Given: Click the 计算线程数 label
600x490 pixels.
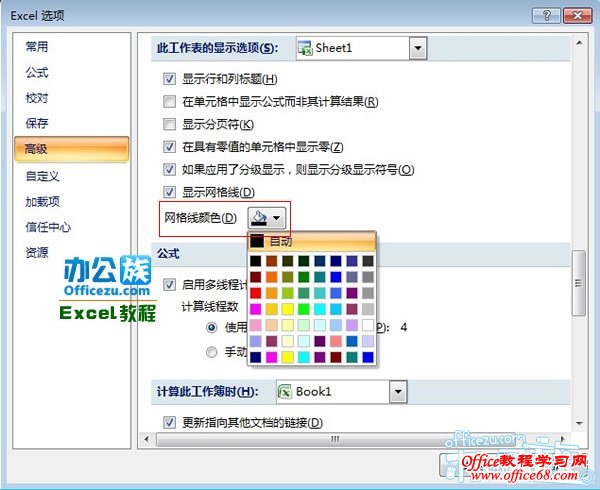Looking at the screenshot, I should click(210, 306).
